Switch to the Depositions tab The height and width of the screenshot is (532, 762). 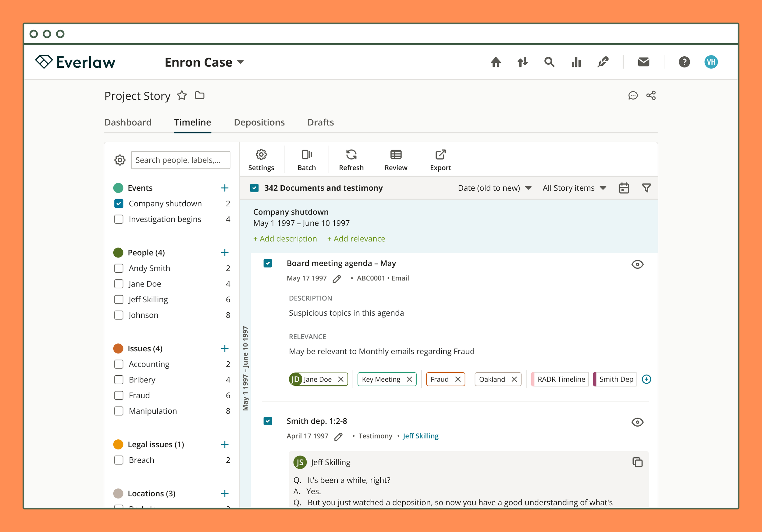tap(259, 122)
